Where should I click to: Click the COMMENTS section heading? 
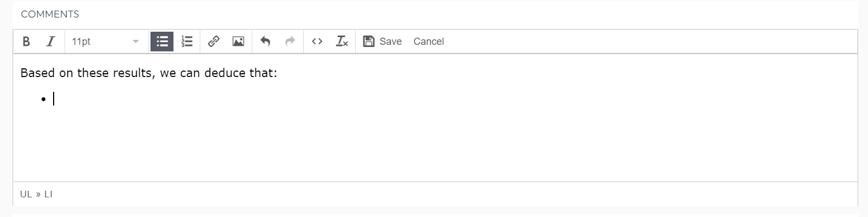50,14
